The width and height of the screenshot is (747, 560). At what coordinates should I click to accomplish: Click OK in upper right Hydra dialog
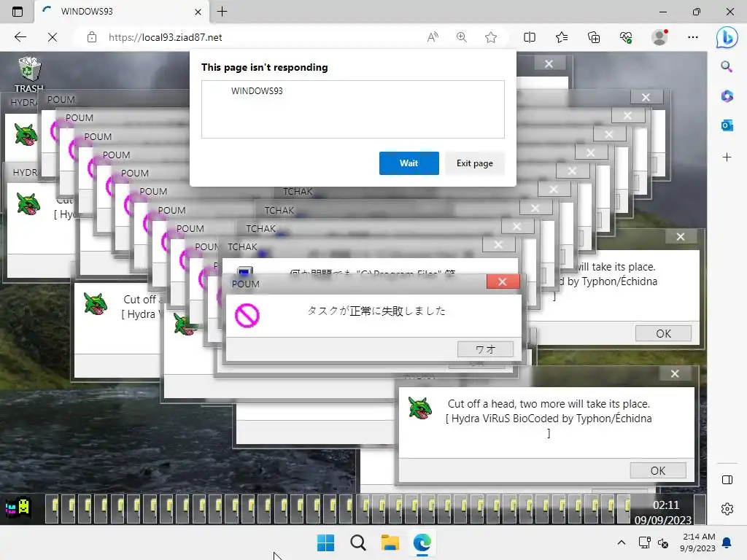coord(663,333)
